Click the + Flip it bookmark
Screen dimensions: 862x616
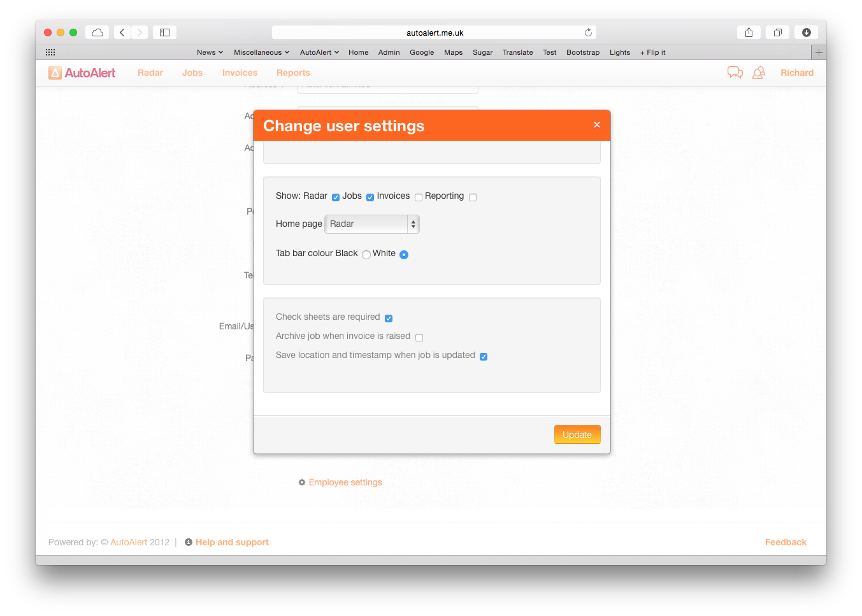[652, 52]
